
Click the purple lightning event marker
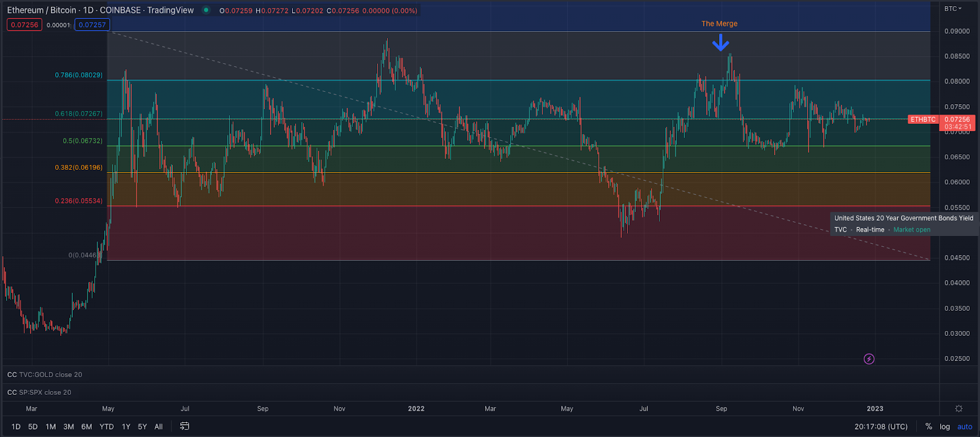pyautogui.click(x=869, y=359)
